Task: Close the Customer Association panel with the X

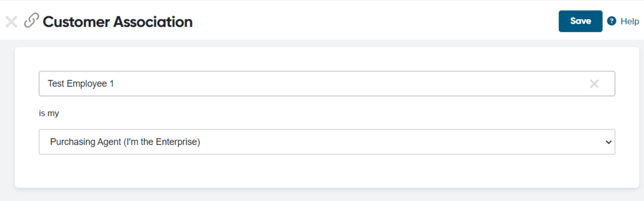Action: (11, 22)
